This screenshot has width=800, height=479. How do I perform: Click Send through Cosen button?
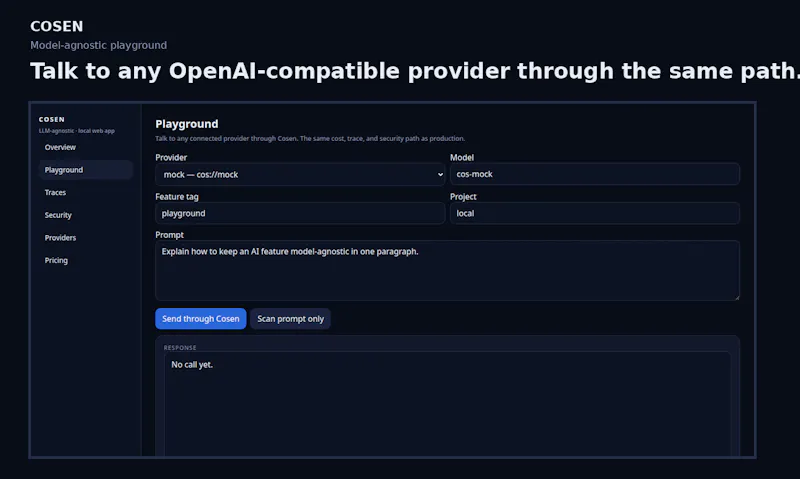click(201, 319)
